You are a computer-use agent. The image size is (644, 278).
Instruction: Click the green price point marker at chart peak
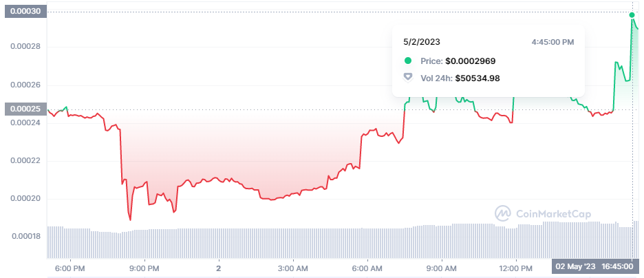coord(632,14)
